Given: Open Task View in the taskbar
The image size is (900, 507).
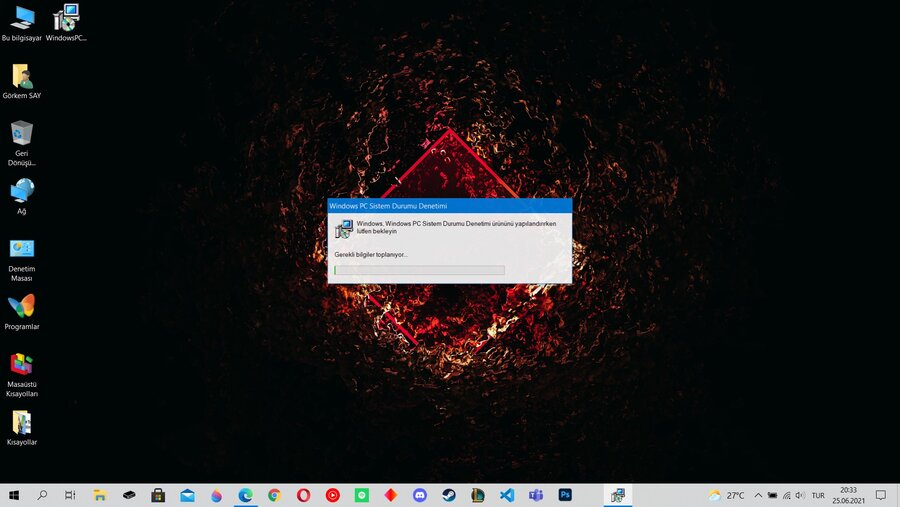Looking at the screenshot, I should [70, 495].
